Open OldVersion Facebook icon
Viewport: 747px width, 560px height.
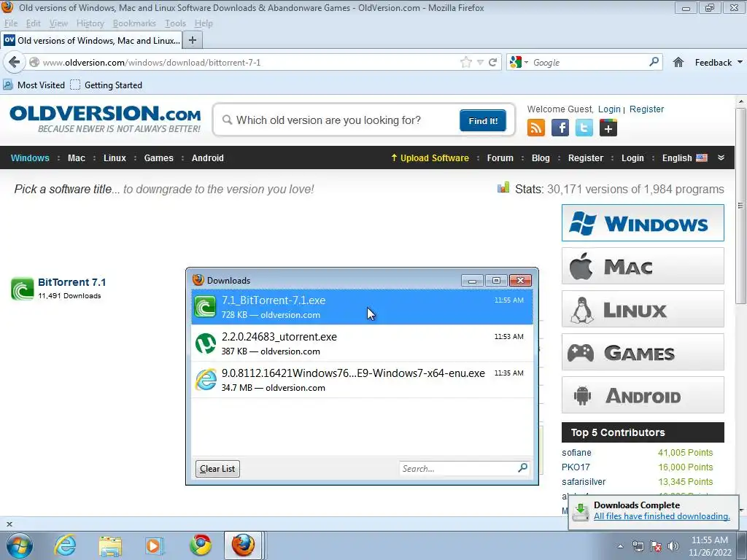click(x=560, y=128)
